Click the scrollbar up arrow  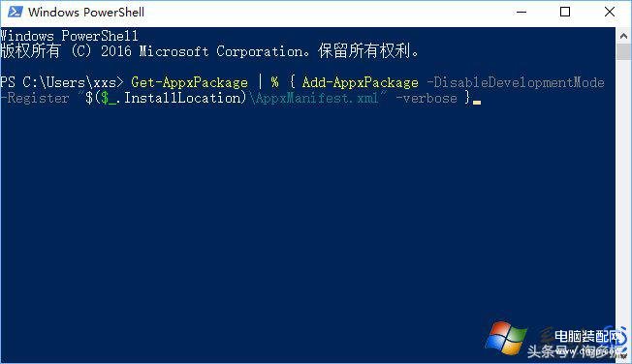[x=623, y=36]
